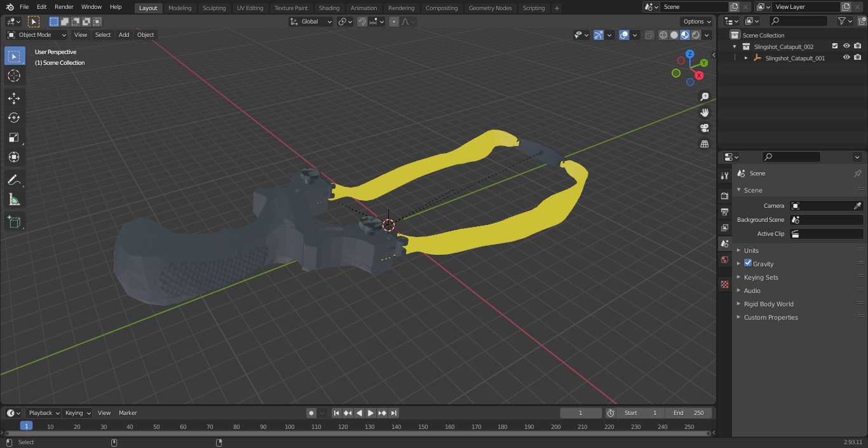
Task: Toggle snapping magnet button
Action: (x=362, y=22)
